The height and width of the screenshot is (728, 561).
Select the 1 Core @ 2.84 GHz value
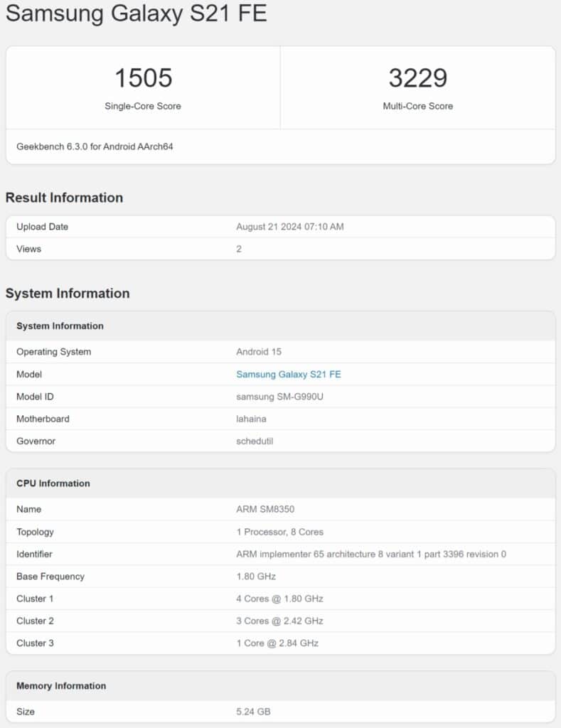277,643
